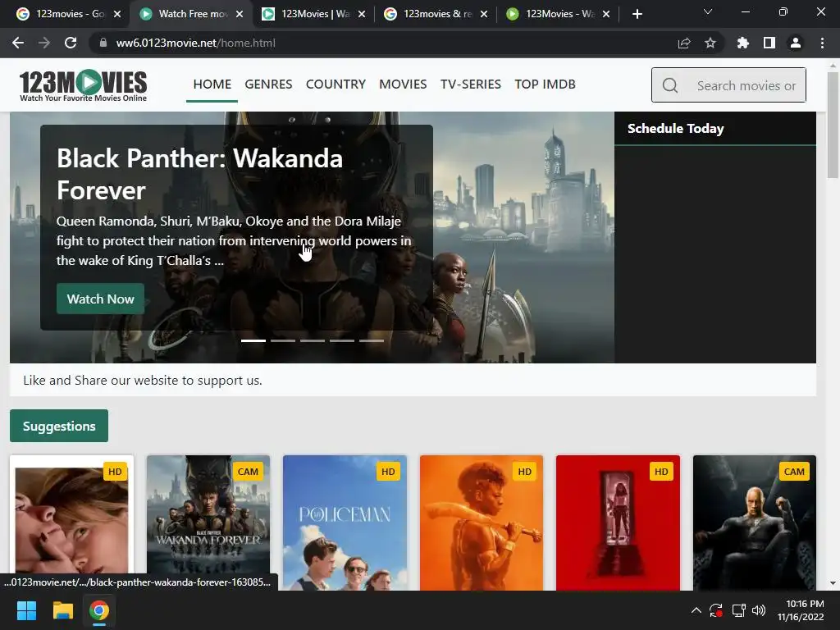The image size is (840, 630).
Task: Close the '123Movies - Wa' tab
Action: click(x=606, y=14)
